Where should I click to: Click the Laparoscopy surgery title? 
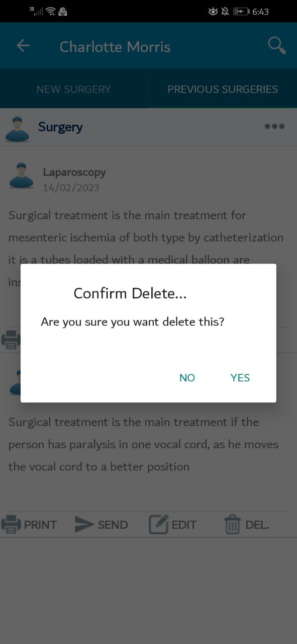coord(74,172)
